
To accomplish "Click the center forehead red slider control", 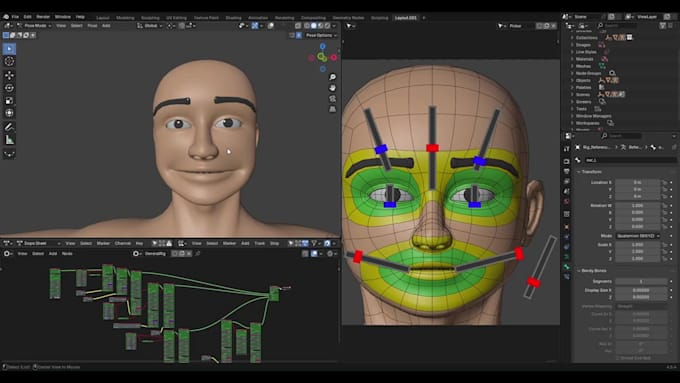I will pos(432,148).
